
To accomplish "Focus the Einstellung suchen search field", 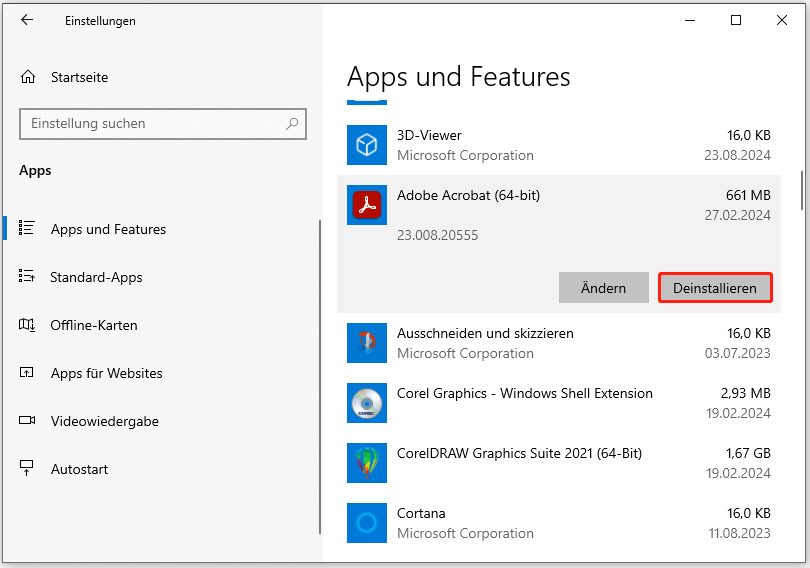I will 150,124.
